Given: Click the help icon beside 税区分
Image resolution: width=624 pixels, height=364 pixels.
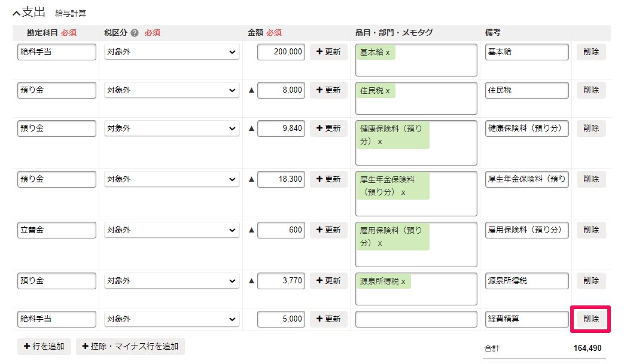Looking at the screenshot, I should coord(135,33).
